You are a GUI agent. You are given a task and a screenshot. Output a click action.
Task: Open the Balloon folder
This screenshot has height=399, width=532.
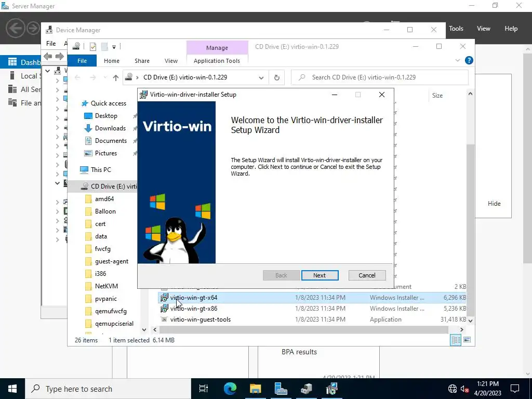coord(105,211)
